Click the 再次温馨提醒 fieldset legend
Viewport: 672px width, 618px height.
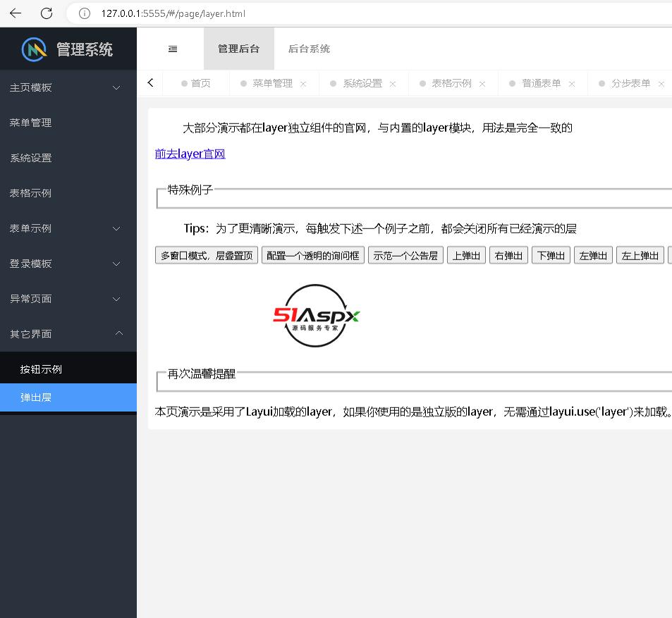click(202, 374)
